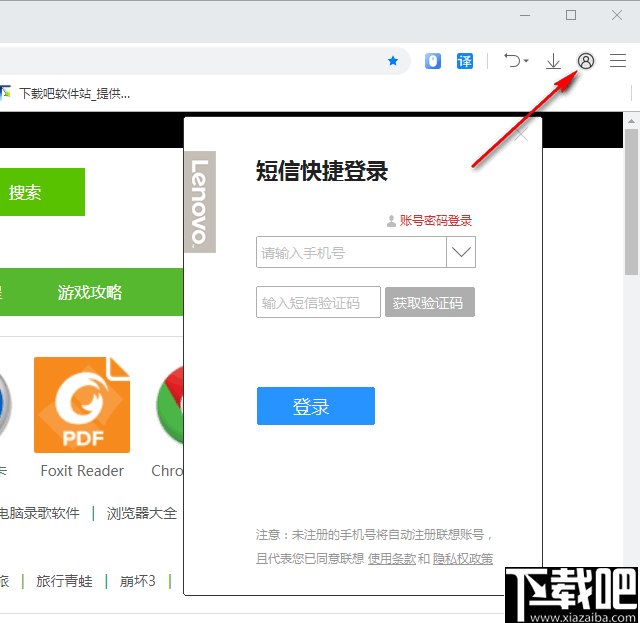
Task: Click the undo closed tab icon
Action: point(512,61)
